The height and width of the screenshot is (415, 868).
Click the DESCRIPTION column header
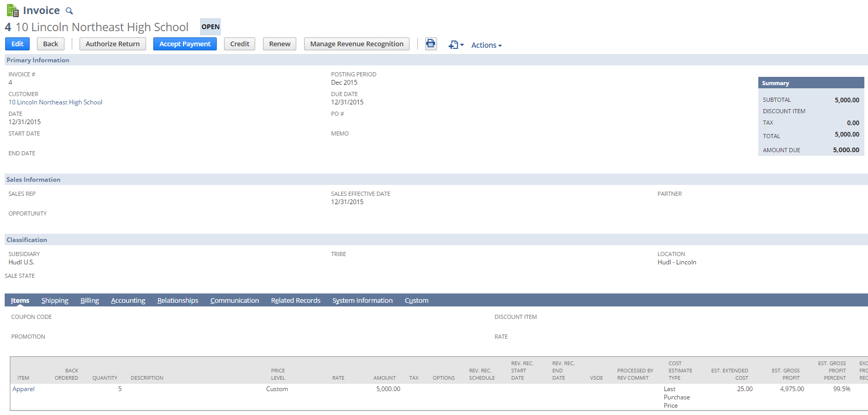[x=147, y=378]
